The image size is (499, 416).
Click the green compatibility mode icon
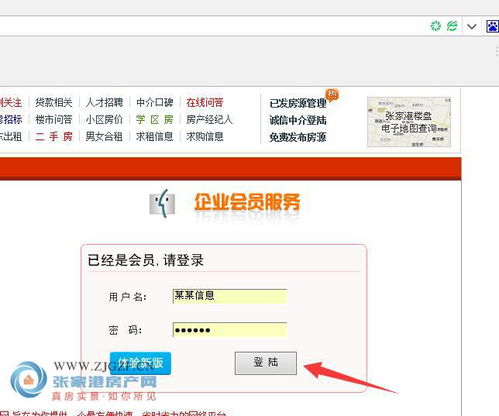coord(452,26)
